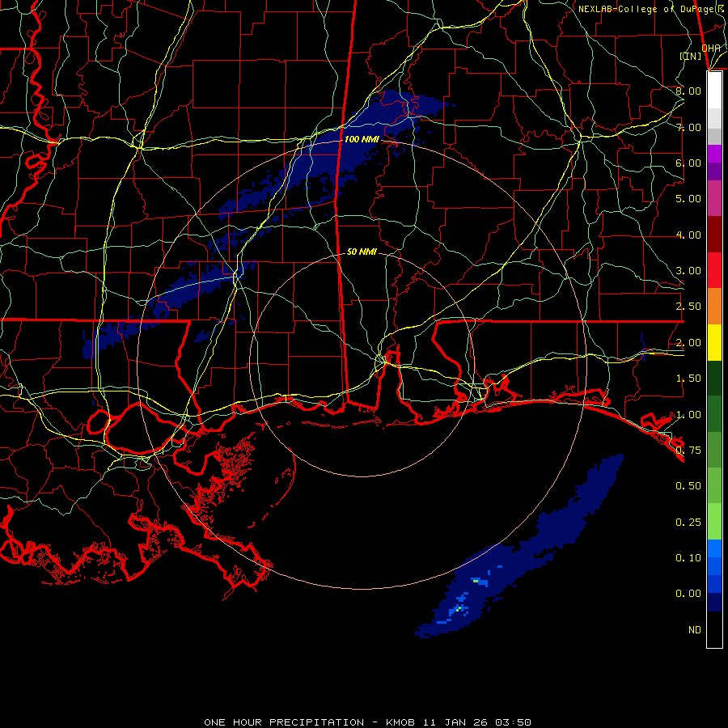728x728 pixels.
Task: Select the dark red swatch above 4.00
Action: pos(714,235)
